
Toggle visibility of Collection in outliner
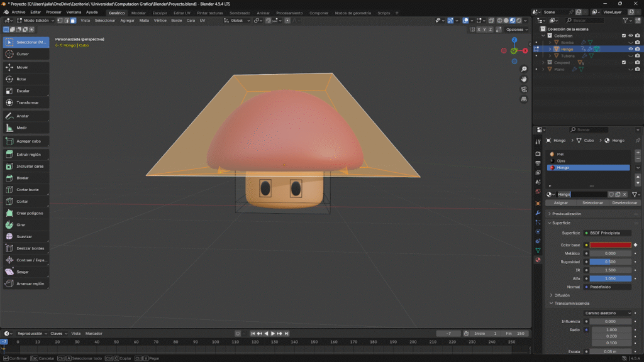[630, 36]
